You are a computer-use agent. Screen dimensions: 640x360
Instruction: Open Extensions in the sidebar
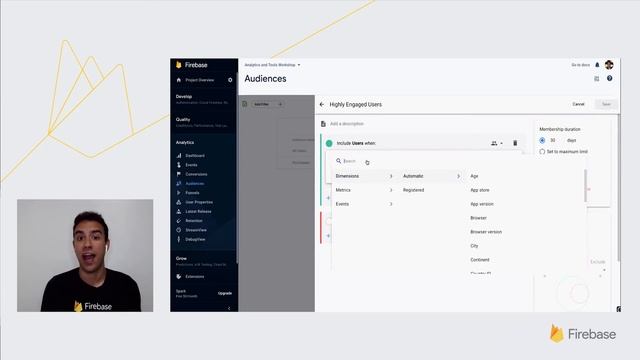pyautogui.click(x=194, y=276)
